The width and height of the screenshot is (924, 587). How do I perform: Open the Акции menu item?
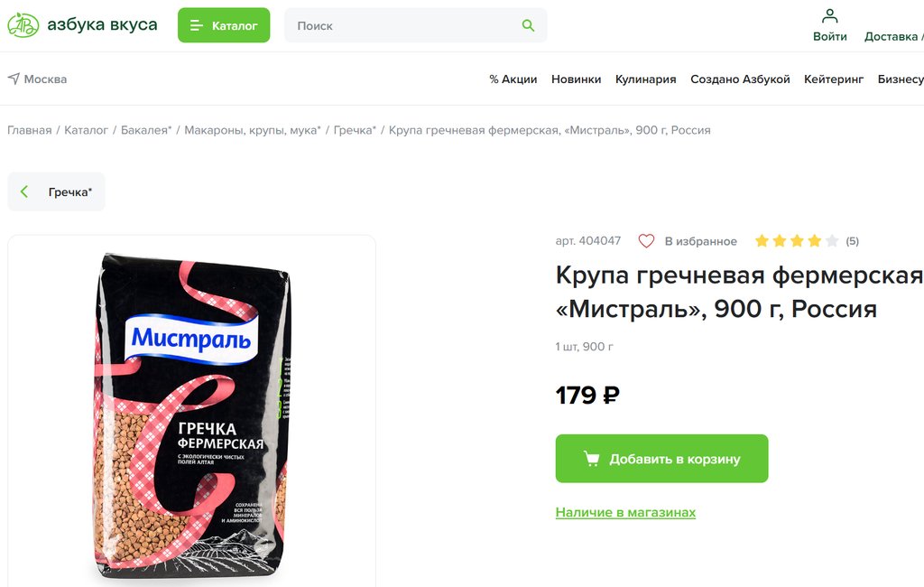click(513, 79)
